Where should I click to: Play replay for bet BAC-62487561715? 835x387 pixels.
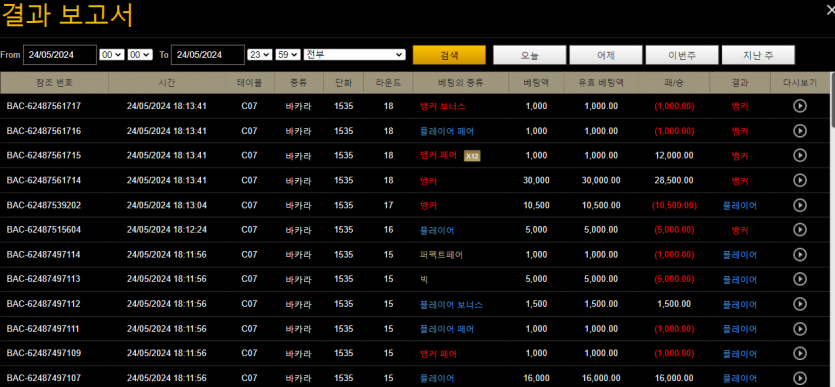(x=799, y=155)
